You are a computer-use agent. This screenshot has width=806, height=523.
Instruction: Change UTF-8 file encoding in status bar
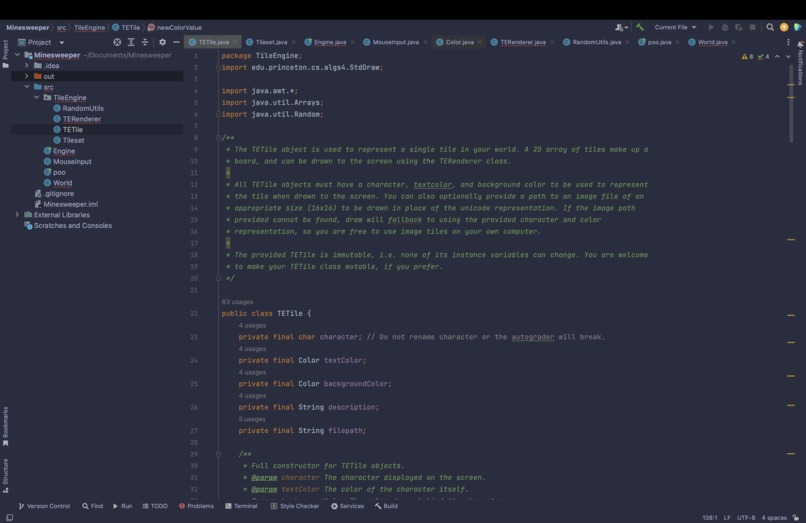[x=746, y=517]
